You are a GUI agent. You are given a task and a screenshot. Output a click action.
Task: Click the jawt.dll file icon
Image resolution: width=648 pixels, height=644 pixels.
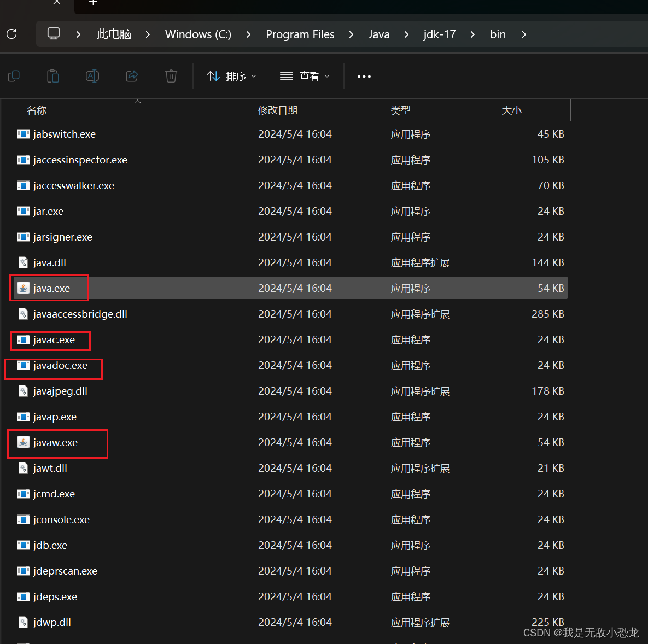coord(23,468)
